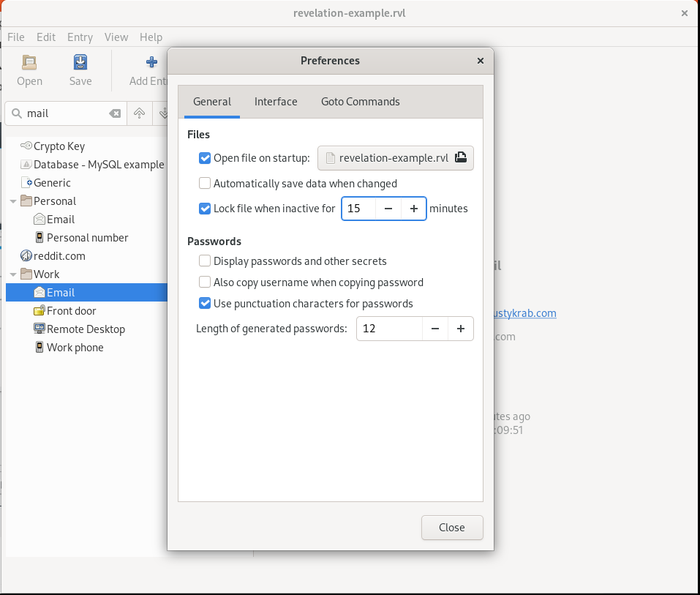Increase generated password length with plus
The width and height of the screenshot is (700, 595).
tap(461, 329)
